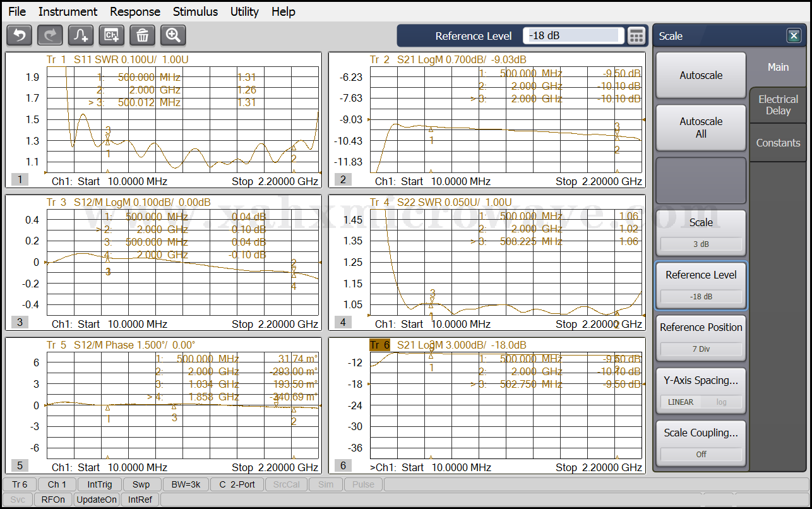Open the numeric keypad icon beside Reference Level

(636, 36)
